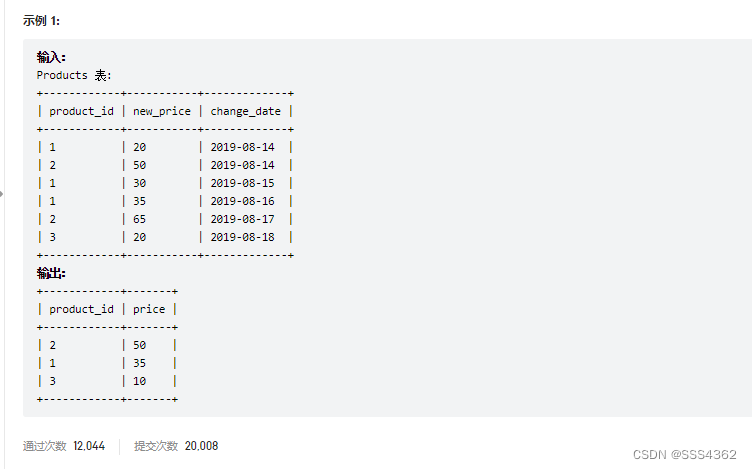Select the price header in output table
Image resolution: width=752 pixels, height=469 pixels.
[x=149, y=309]
